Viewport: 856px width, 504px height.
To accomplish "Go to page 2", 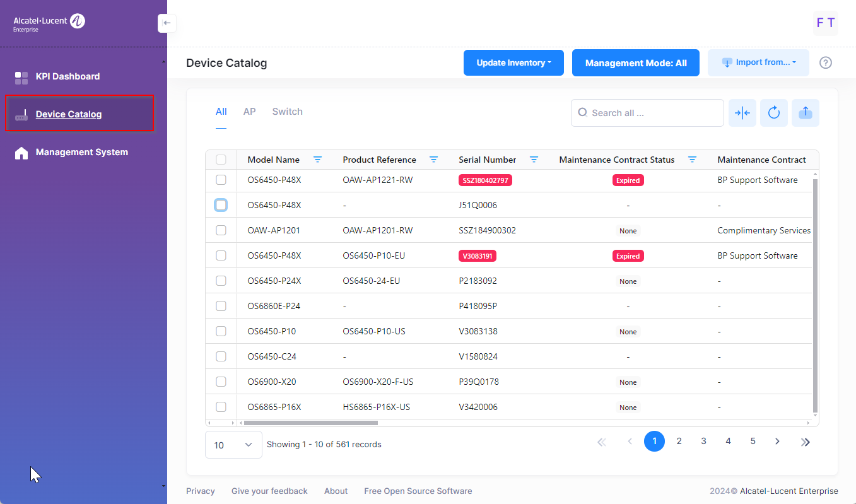I will click(x=679, y=442).
